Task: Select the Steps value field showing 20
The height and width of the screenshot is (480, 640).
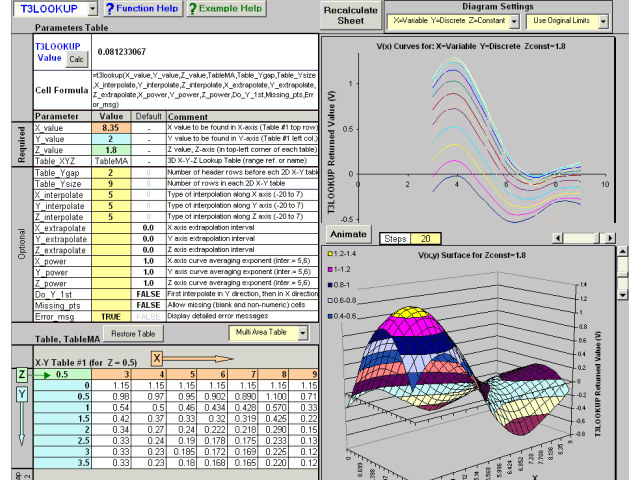Action: (424, 238)
